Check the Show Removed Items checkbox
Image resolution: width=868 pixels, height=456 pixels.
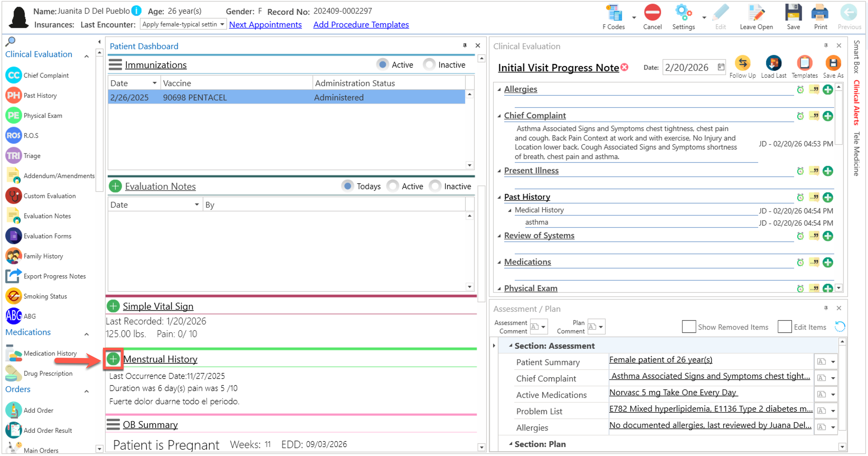(690, 327)
